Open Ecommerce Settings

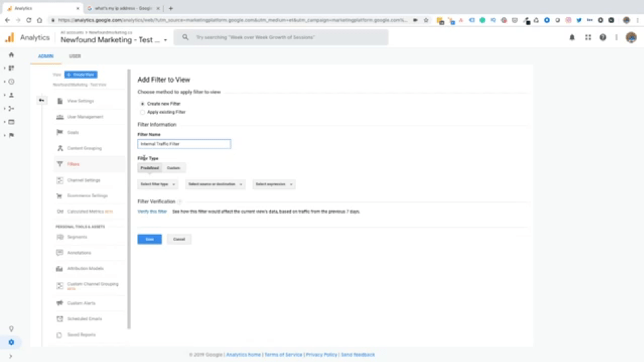point(87,196)
